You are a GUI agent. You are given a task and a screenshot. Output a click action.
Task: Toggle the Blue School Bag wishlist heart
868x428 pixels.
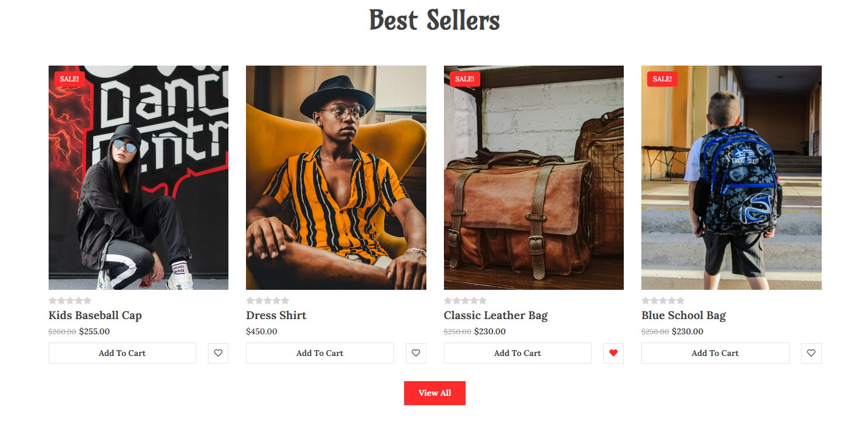click(811, 353)
